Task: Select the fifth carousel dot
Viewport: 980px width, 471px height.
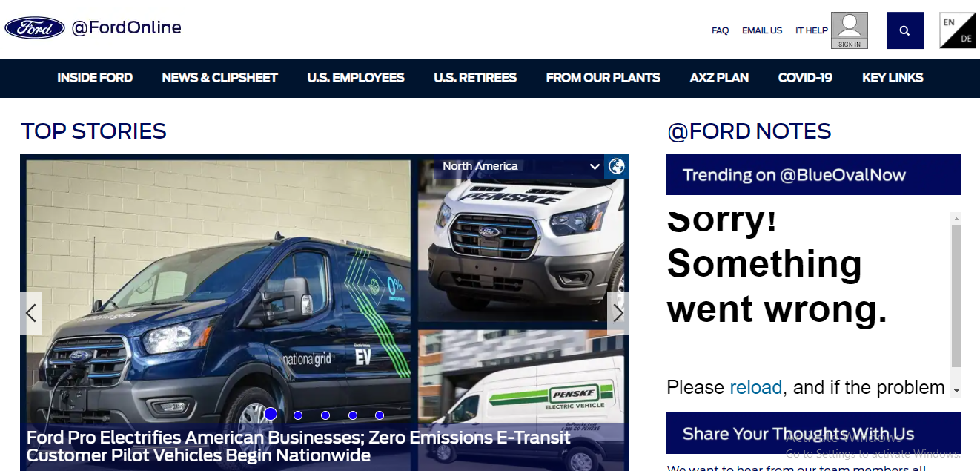Action: pyautogui.click(x=380, y=415)
